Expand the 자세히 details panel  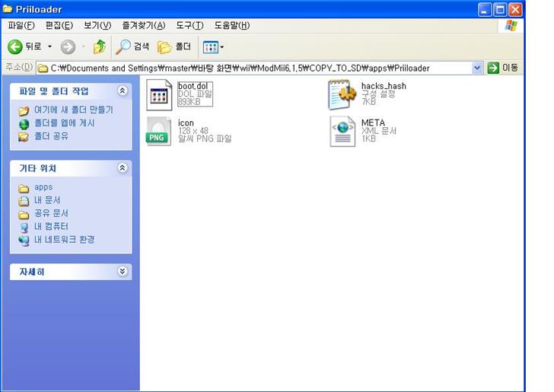(123, 272)
